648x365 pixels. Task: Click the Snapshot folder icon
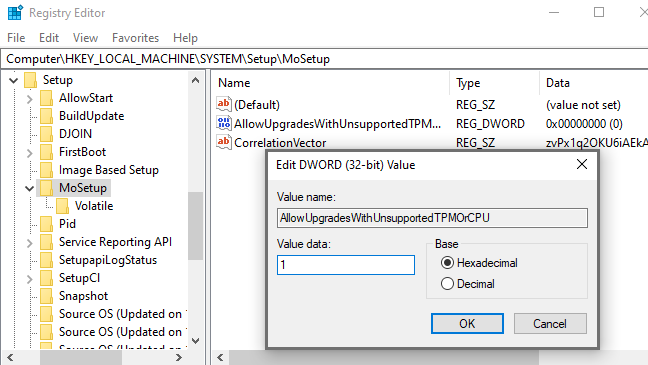pyautogui.click(x=46, y=296)
